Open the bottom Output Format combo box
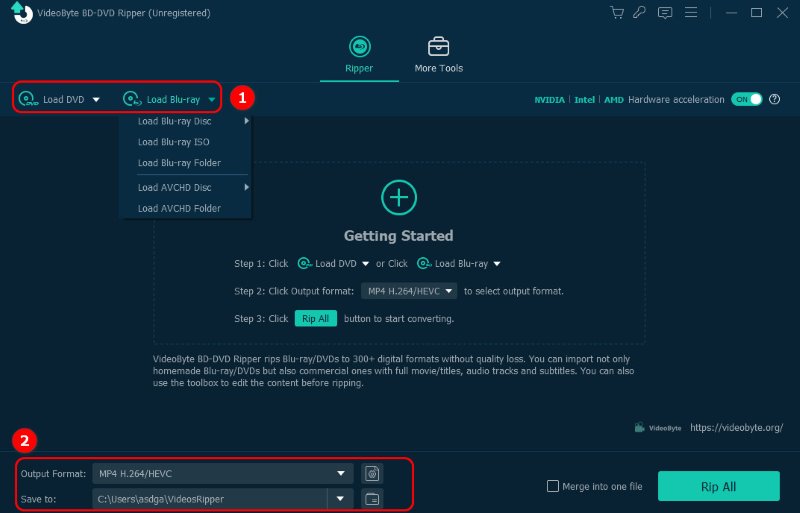Image resolution: width=800 pixels, height=513 pixels. click(x=222, y=473)
